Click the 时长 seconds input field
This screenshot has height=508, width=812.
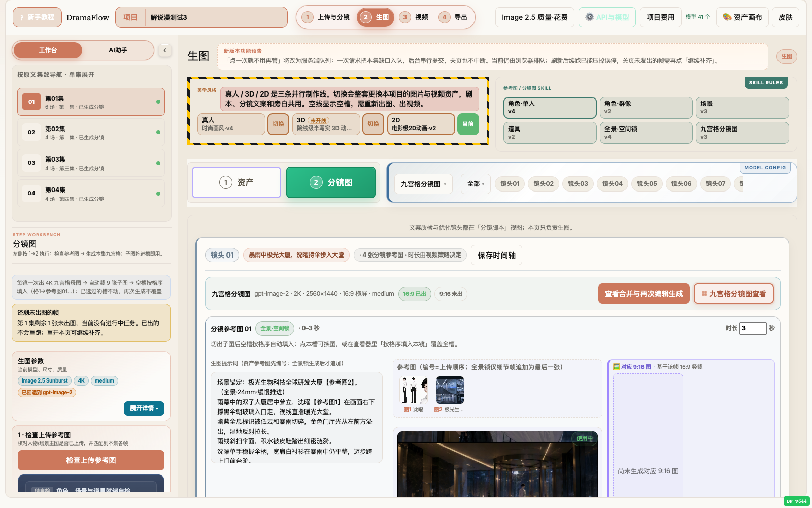pyautogui.click(x=753, y=328)
